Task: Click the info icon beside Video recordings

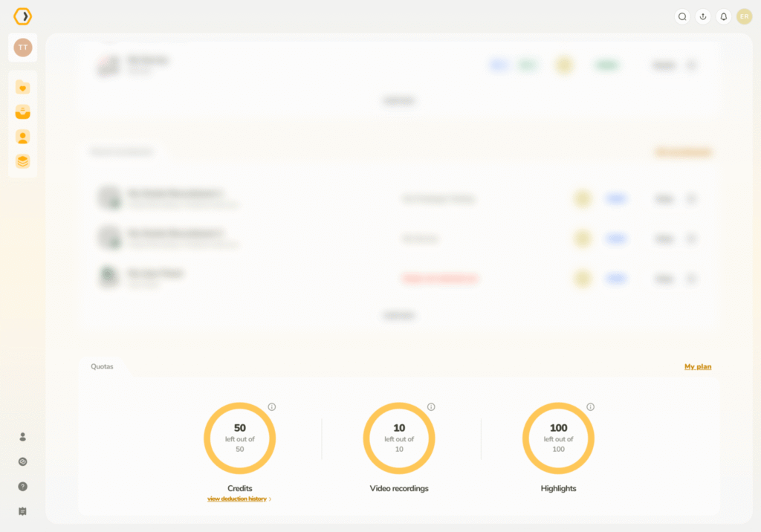Action: tap(431, 407)
